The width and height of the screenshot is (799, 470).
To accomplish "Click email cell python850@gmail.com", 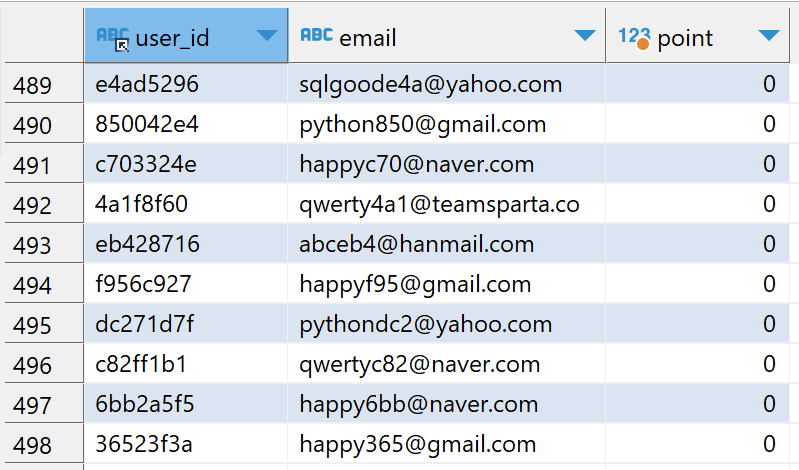I will click(447, 124).
